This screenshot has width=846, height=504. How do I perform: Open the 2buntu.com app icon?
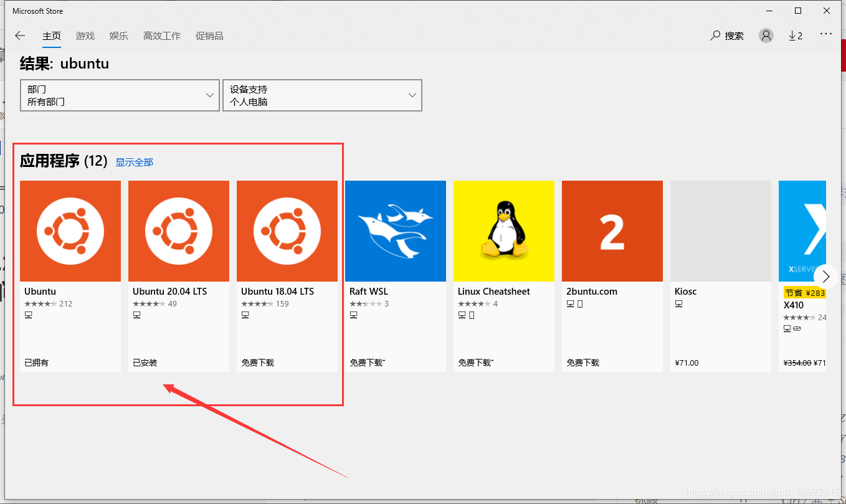(612, 231)
